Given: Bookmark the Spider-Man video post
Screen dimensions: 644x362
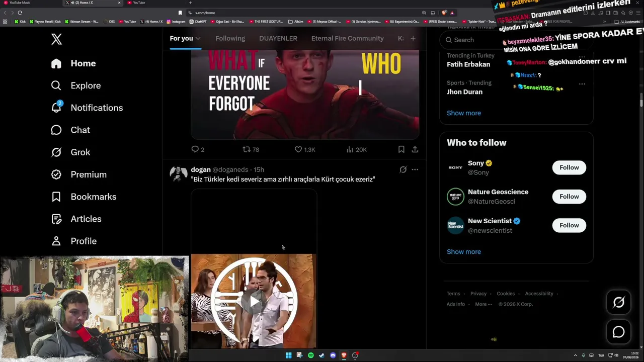Looking at the screenshot, I should click(x=401, y=149).
